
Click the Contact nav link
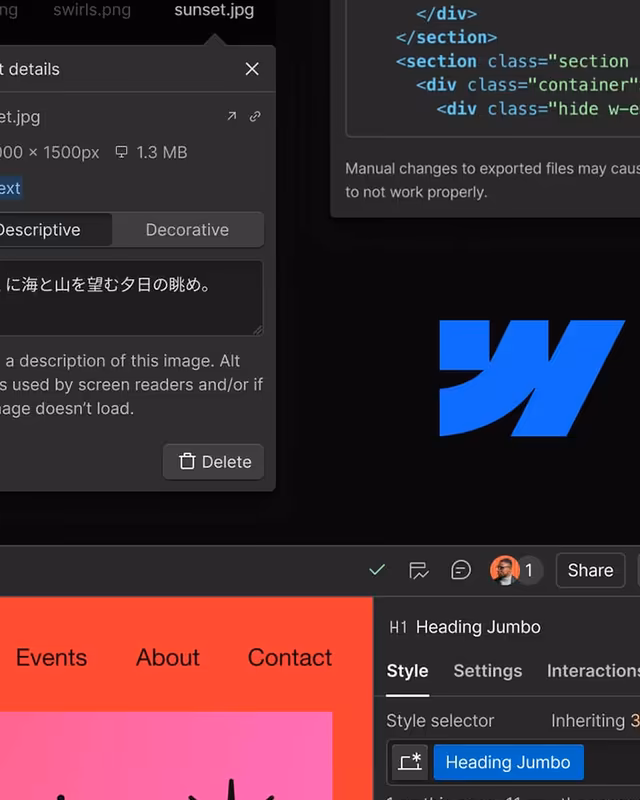[290, 657]
